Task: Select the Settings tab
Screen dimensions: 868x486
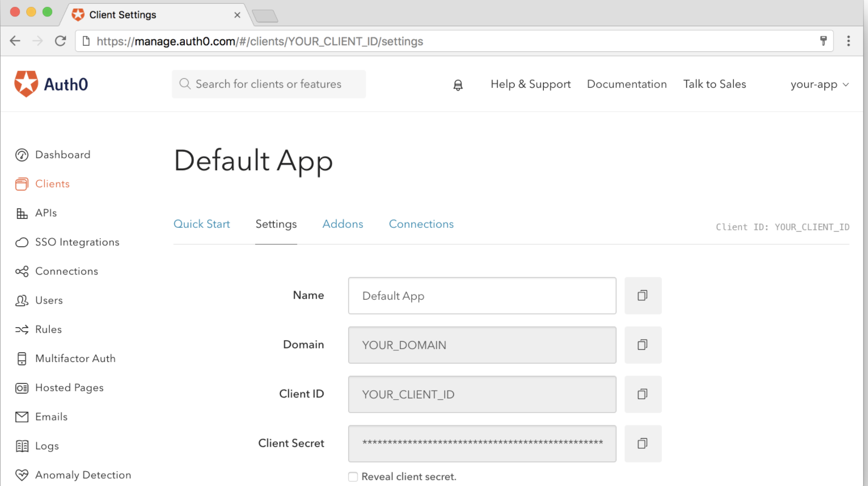Action: pyautogui.click(x=276, y=224)
